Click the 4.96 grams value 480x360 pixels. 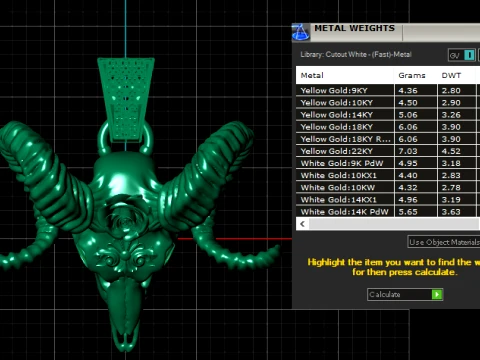[x=408, y=200]
